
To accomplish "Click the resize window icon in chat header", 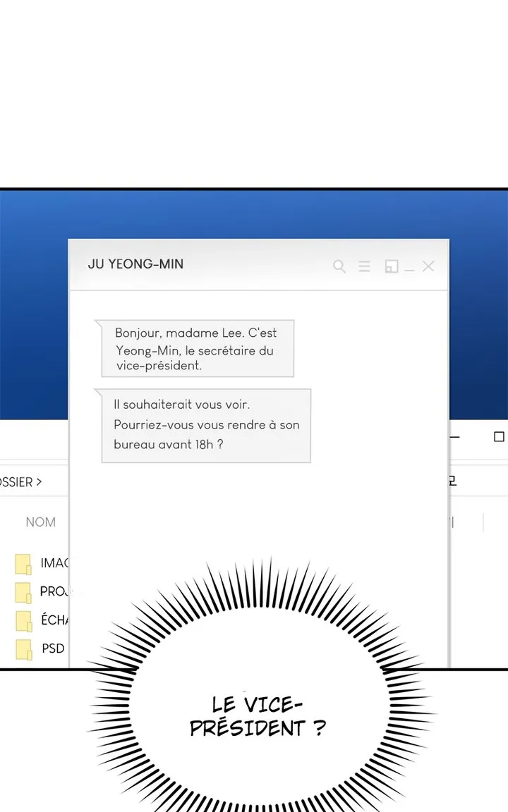I will (x=391, y=266).
